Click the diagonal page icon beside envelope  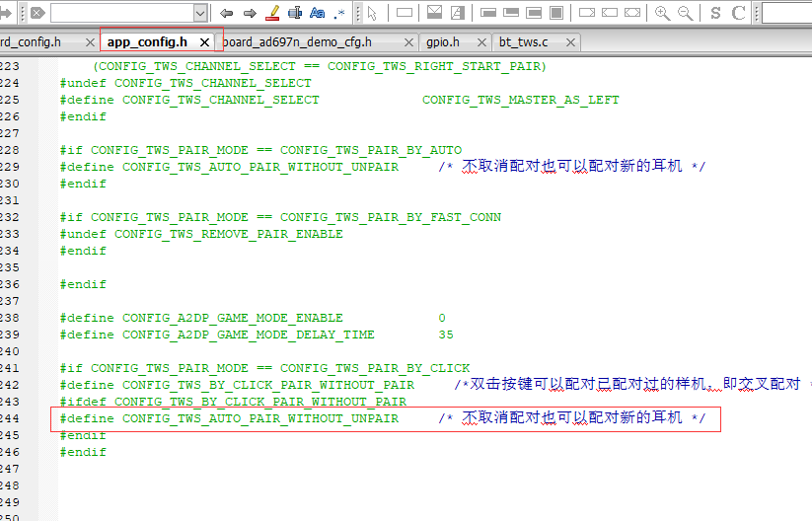point(457,13)
